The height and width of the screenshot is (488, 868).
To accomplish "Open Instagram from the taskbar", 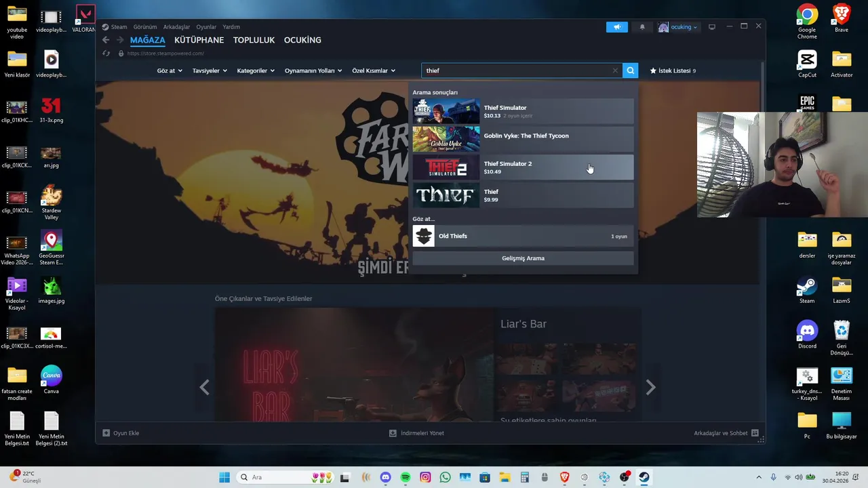I will (x=425, y=477).
